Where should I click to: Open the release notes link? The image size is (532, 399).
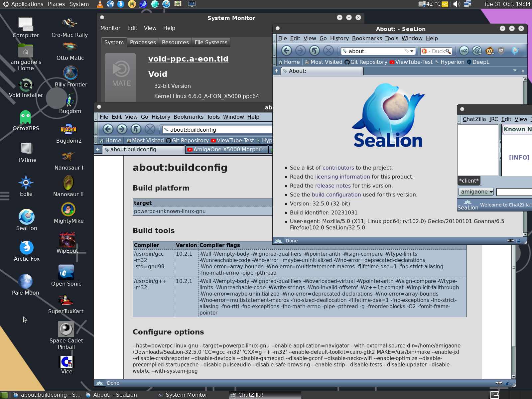click(x=333, y=186)
